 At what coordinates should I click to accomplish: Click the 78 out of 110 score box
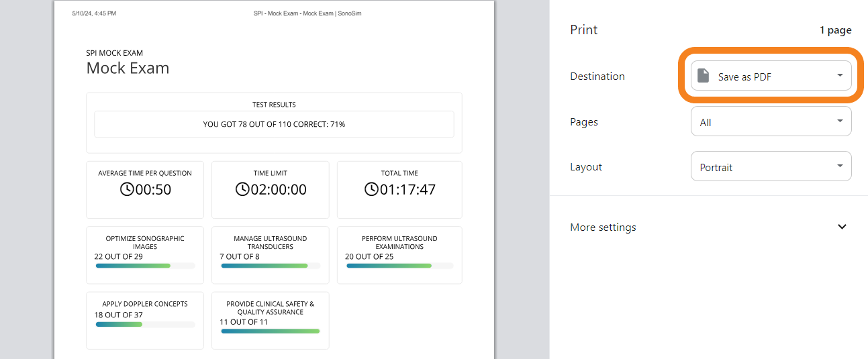pos(274,124)
